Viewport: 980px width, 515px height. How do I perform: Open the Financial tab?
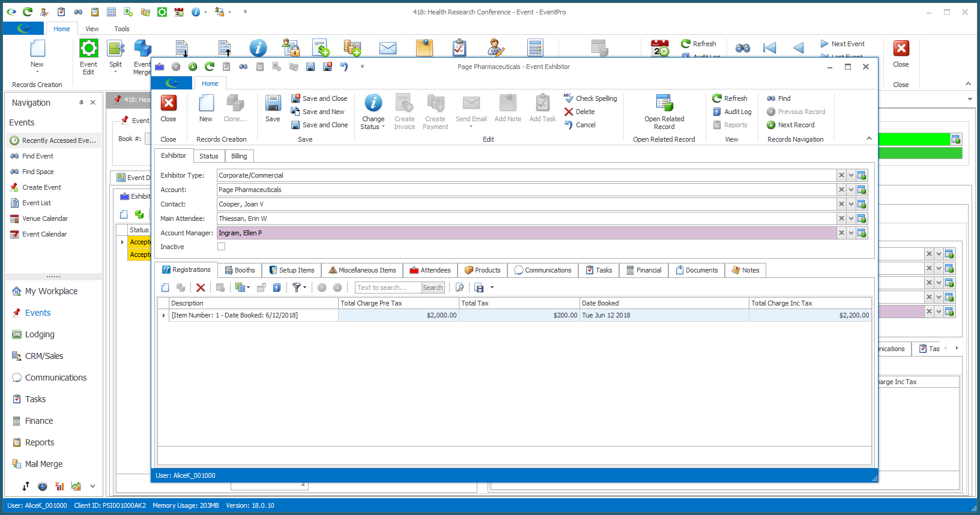point(644,270)
